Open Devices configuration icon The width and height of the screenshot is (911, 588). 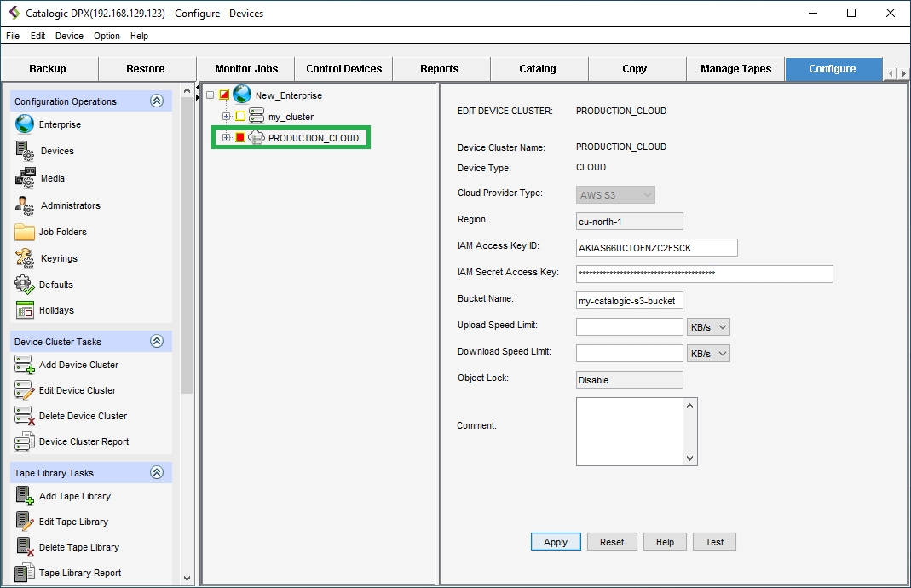click(x=25, y=151)
